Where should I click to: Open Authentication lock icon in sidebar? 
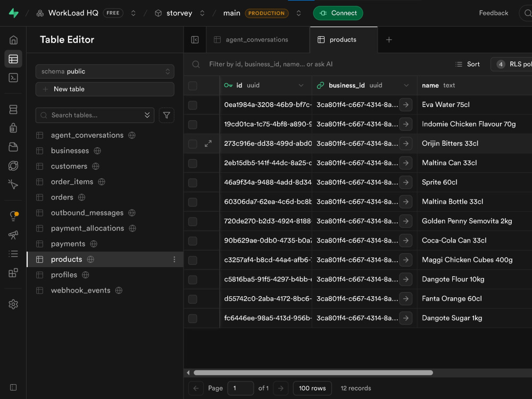[13, 128]
